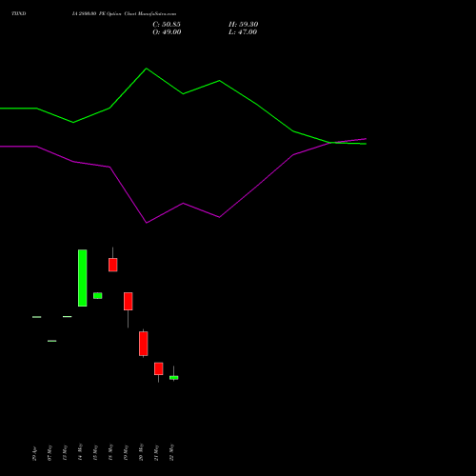Click where green and purple lines cross
The width and height of the screenshot is (476, 476).
pyautogui.click(x=330, y=143)
